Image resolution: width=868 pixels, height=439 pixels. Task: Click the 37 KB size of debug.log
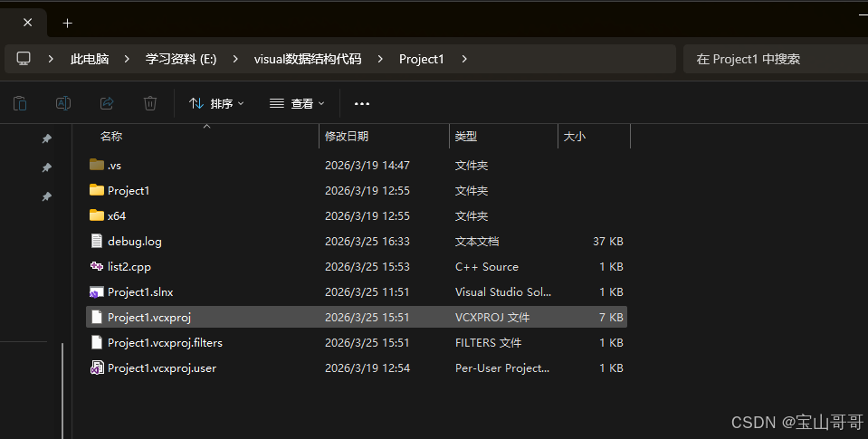pyautogui.click(x=608, y=242)
